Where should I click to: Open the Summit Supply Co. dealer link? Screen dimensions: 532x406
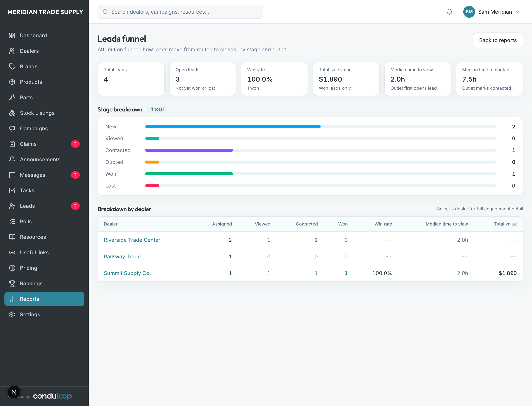[x=127, y=273]
